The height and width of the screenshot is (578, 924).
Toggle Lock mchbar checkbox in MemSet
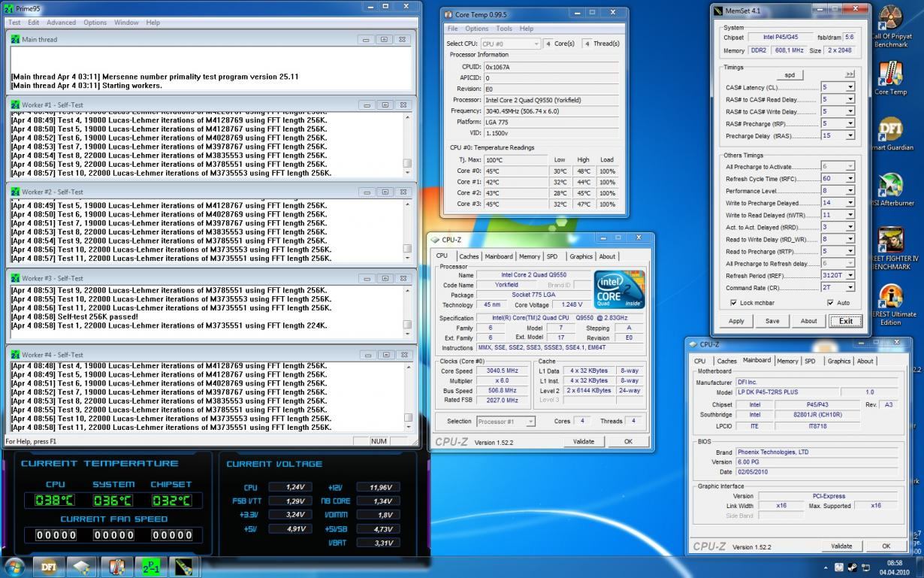(733, 303)
